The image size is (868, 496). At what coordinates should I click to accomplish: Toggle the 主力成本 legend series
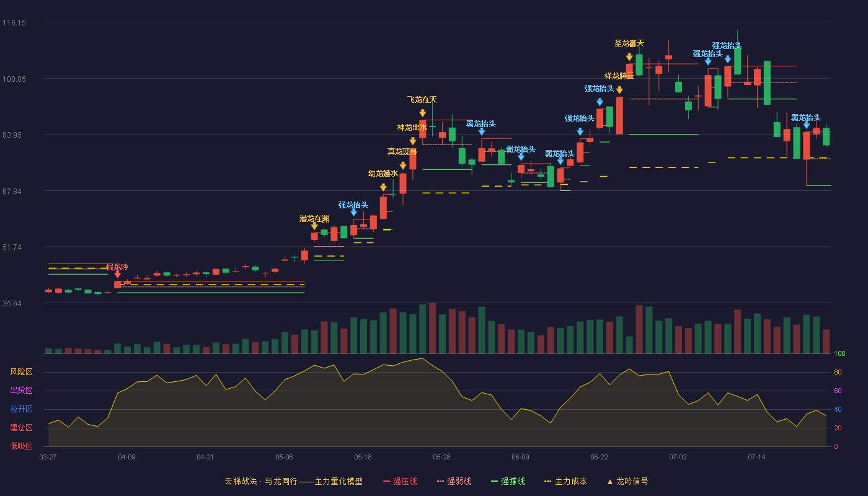[565, 481]
